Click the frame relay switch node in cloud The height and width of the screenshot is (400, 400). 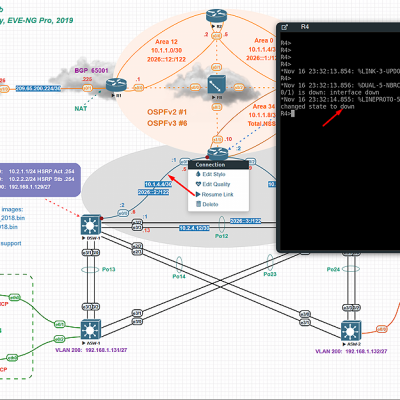tap(217, 85)
